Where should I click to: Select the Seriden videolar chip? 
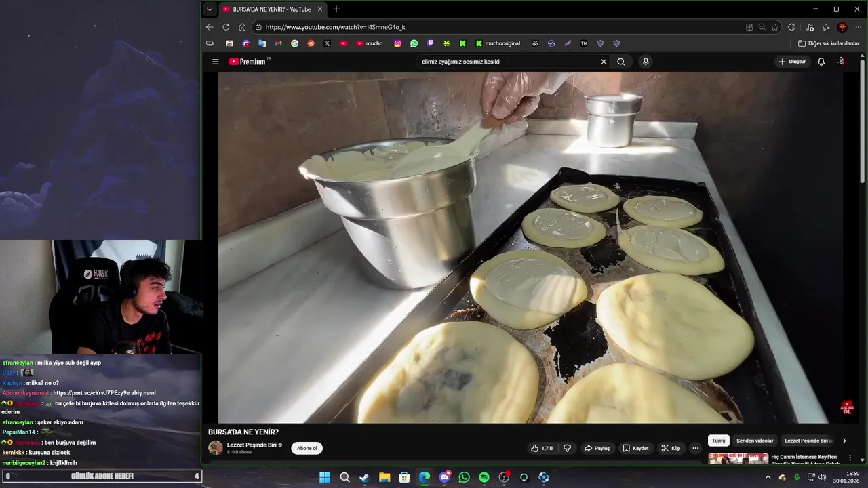[755, 441]
